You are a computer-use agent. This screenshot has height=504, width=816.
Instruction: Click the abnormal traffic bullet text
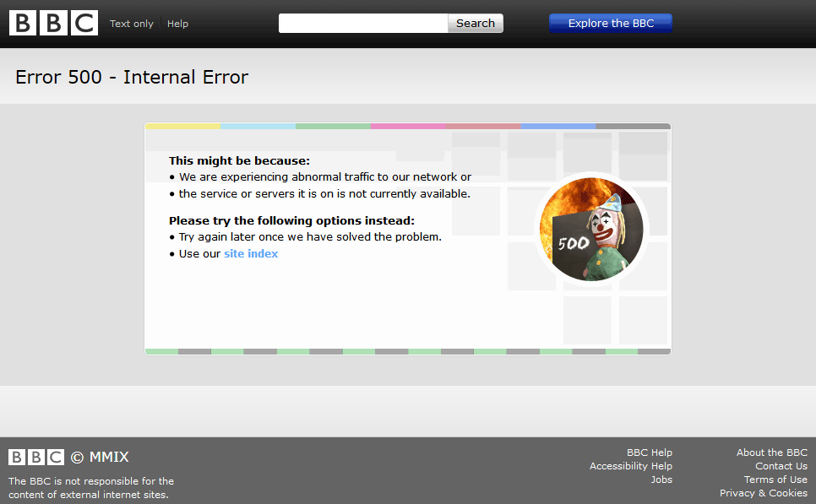325,176
